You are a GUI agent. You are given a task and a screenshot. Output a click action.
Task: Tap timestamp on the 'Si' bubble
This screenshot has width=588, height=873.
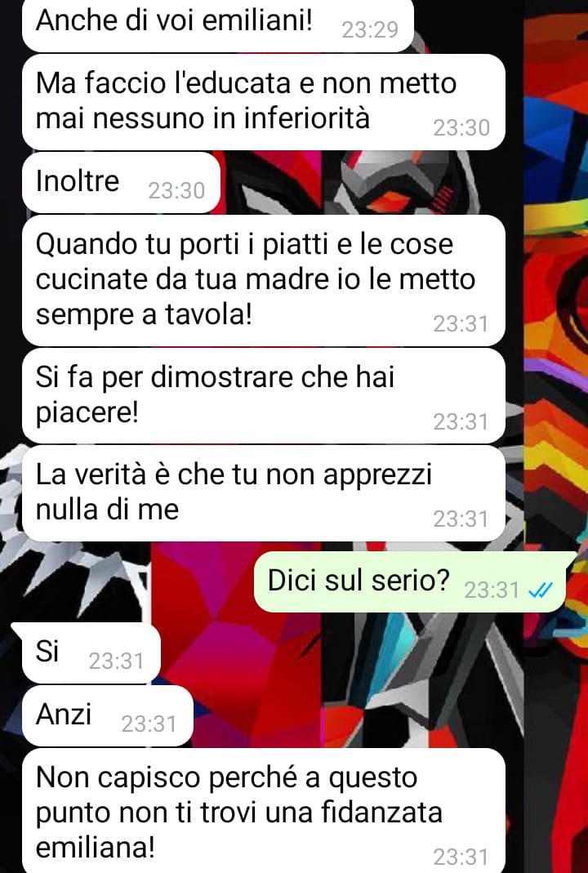coord(116,661)
